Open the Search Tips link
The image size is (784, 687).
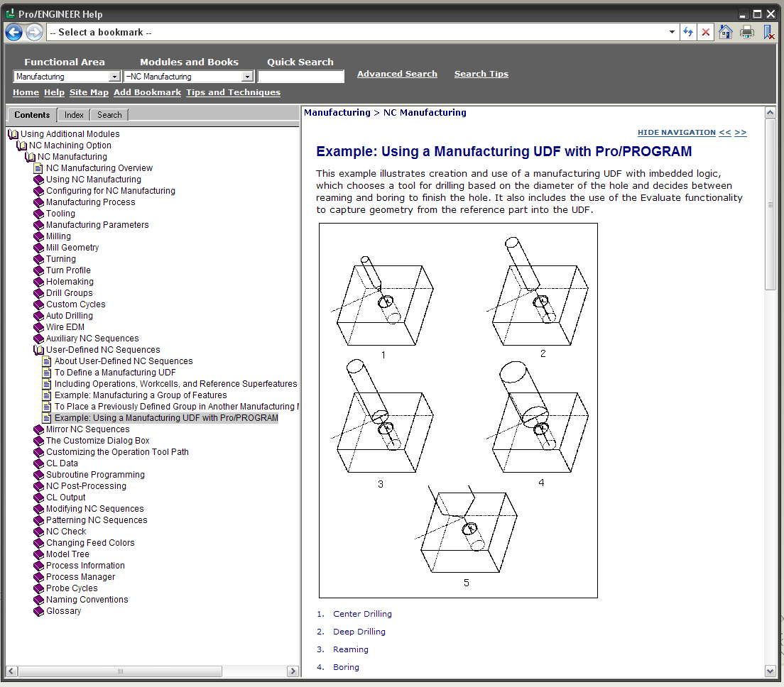point(481,74)
